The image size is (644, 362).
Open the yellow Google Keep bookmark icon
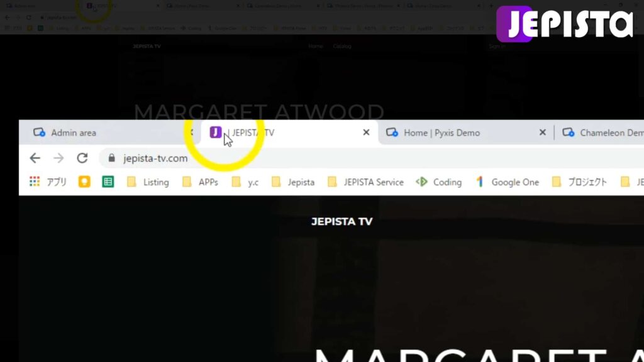coord(84,182)
